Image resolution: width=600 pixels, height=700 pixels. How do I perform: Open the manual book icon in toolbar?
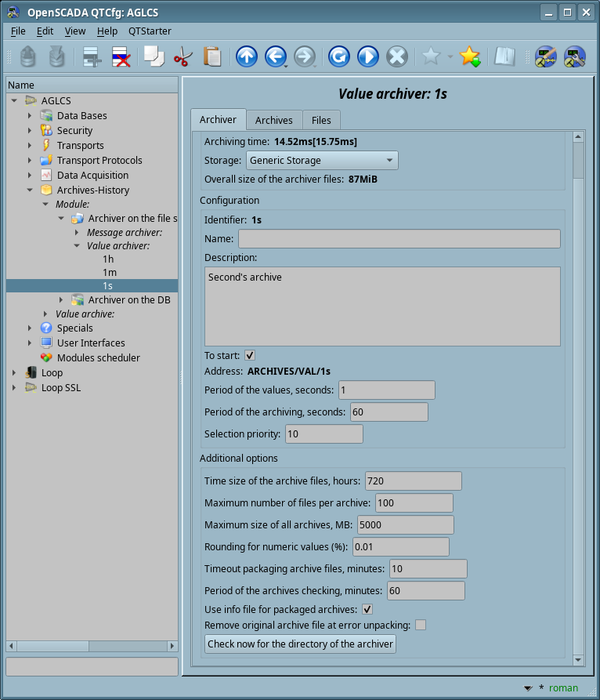click(504, 56)
